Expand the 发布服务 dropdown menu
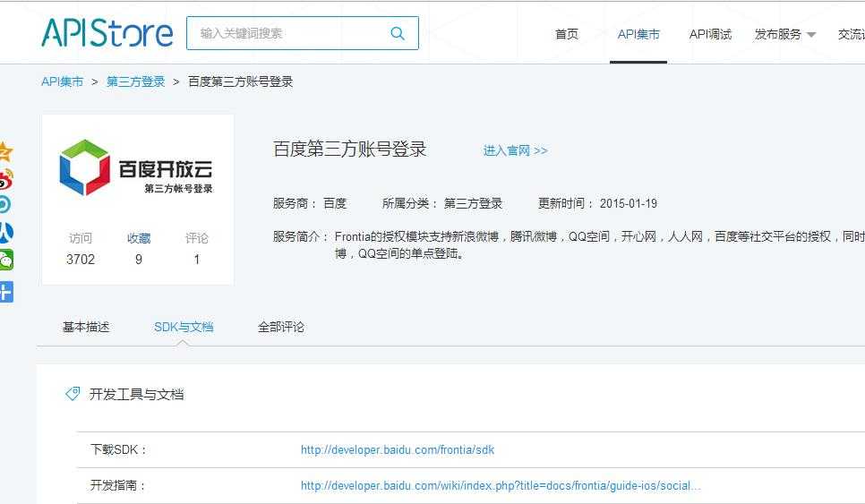 784,34
